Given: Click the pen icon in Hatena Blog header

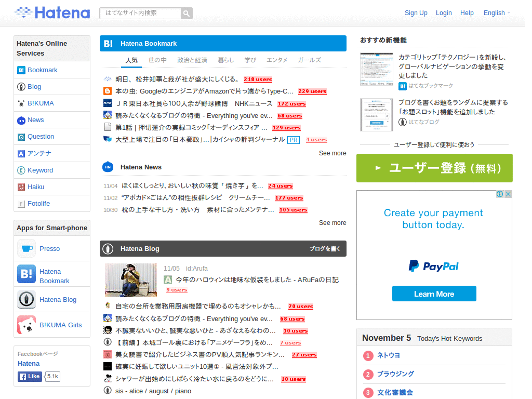Looking at the screenshot, I should pos(108,249).
